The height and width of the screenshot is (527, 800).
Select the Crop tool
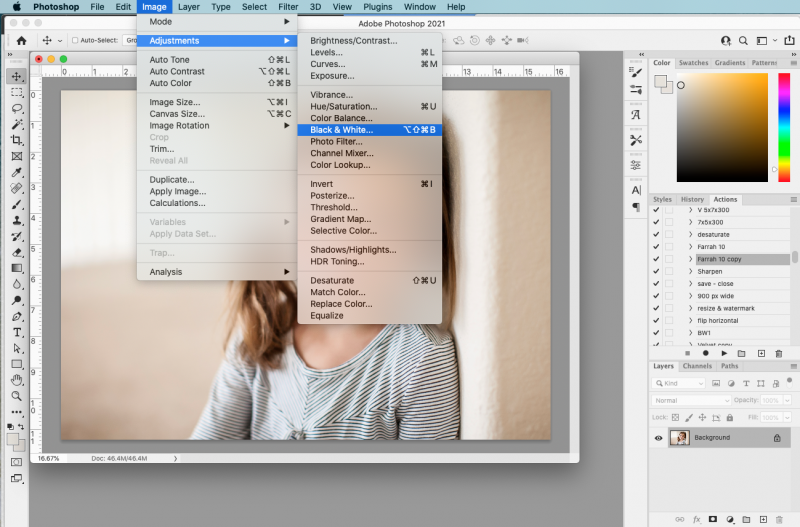click(x=17, y=140)
